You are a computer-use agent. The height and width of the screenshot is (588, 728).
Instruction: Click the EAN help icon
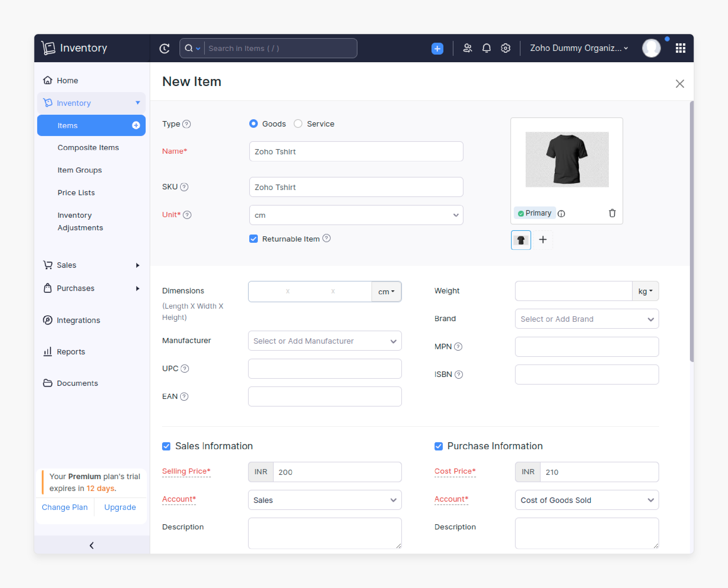tap(184, 396)
